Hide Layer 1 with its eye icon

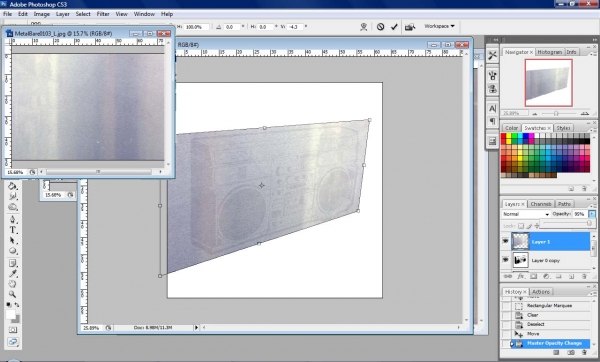505,241
